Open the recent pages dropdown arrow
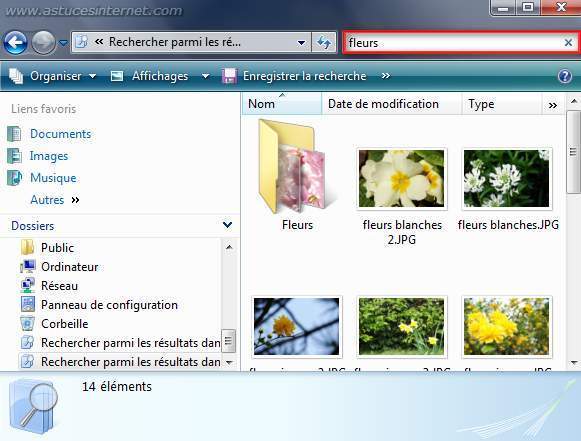581x441 pixels. coord(63,43)
